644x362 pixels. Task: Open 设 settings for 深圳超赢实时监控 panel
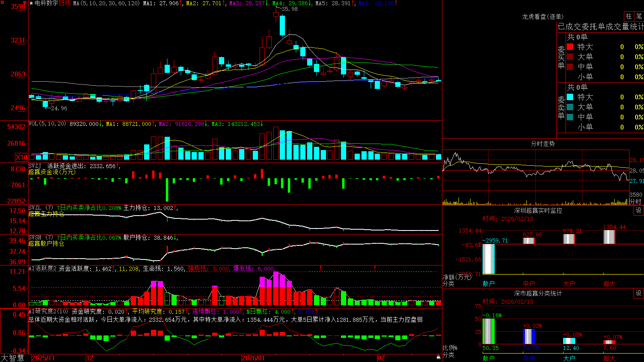[x=639, y=210]
